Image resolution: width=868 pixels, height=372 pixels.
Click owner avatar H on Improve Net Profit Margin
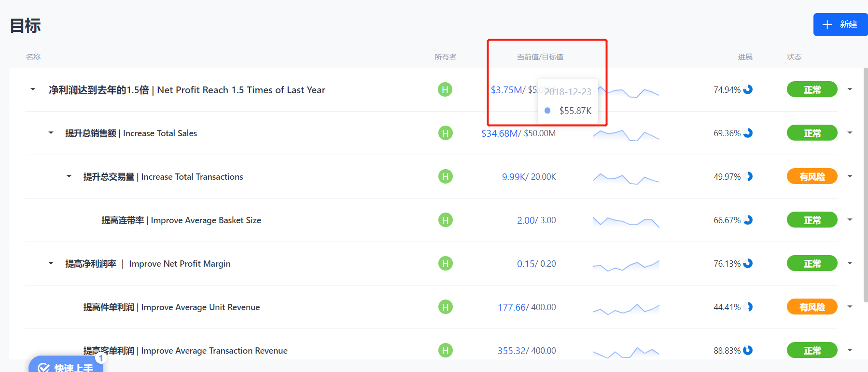pos(445,263)
